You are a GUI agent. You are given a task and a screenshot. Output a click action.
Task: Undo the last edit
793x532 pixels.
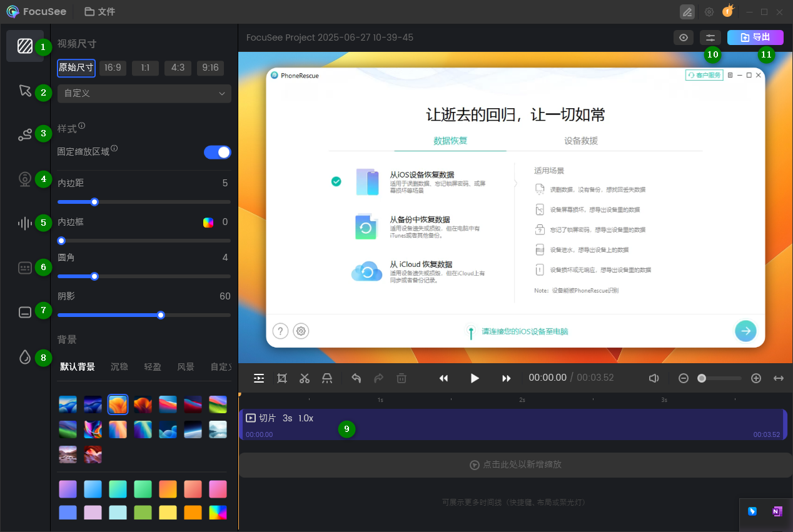356,378
